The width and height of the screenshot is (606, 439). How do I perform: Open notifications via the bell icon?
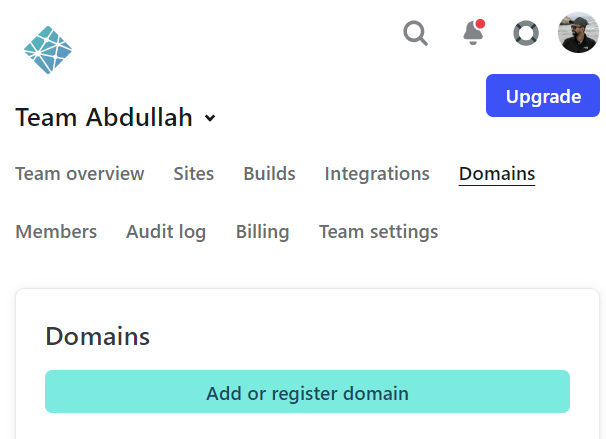click(x=474, y=32)
